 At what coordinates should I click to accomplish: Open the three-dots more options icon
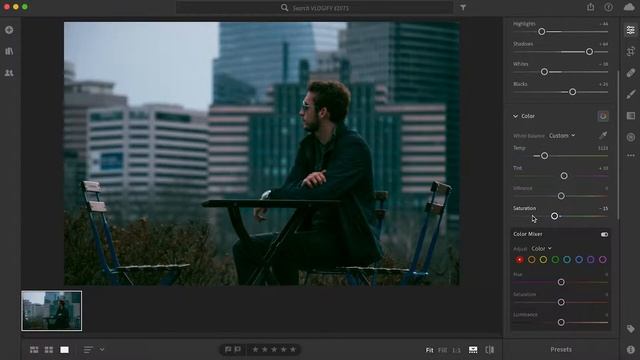[631, 156]
